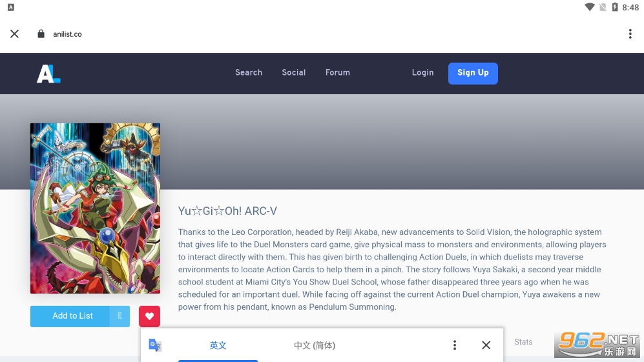Open translate bar three-dot options menu

tap(454, 345)
